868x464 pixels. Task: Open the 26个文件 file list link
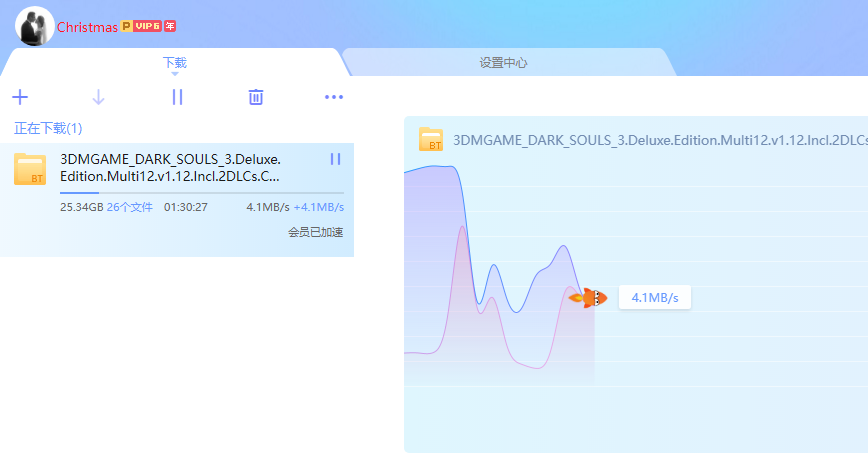click(130, 207)
